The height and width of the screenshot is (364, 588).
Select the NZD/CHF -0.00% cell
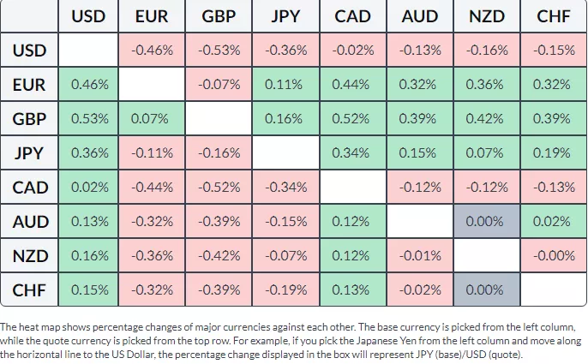click(553, 255)
